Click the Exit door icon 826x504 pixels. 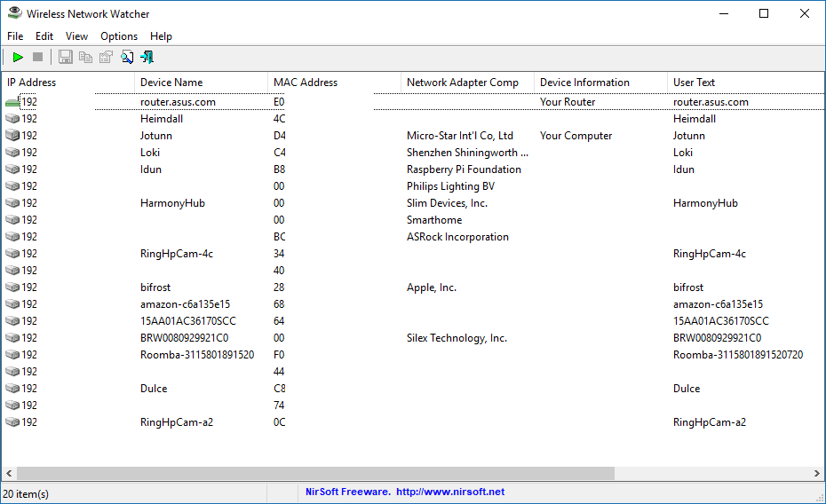147,57
